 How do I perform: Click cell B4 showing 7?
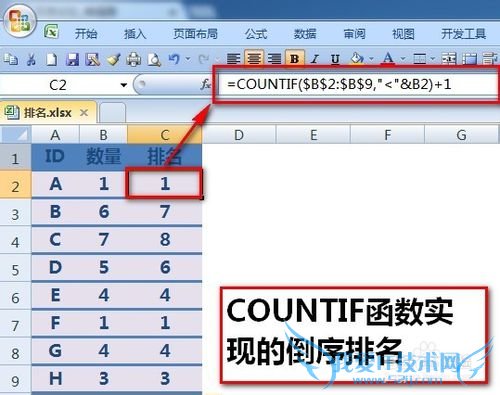point(103,239)
